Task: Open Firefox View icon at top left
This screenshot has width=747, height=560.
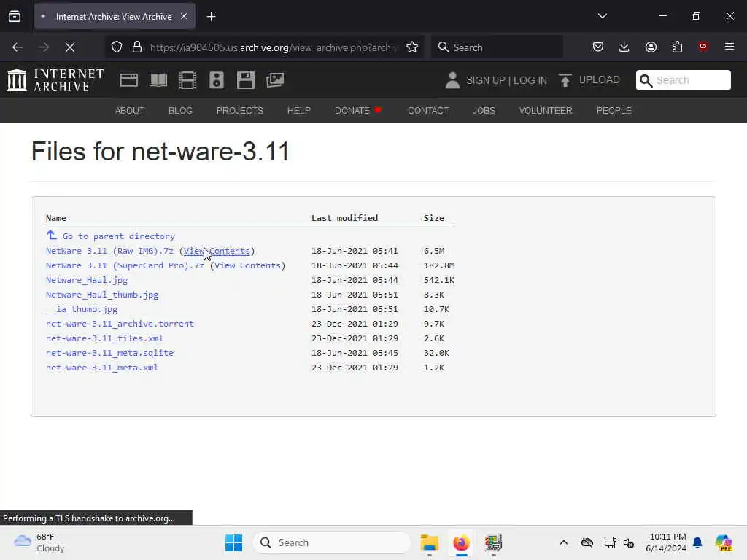Action: tap(15, 17)
